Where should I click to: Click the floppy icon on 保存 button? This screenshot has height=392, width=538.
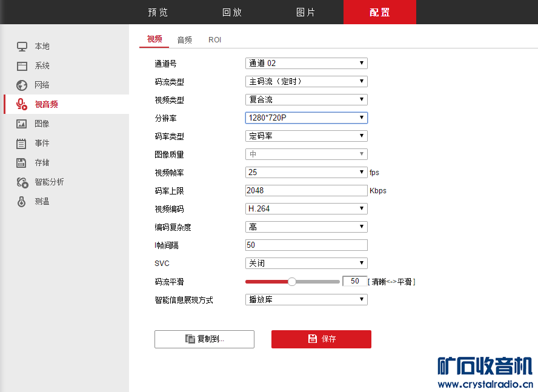coord(312,339)
